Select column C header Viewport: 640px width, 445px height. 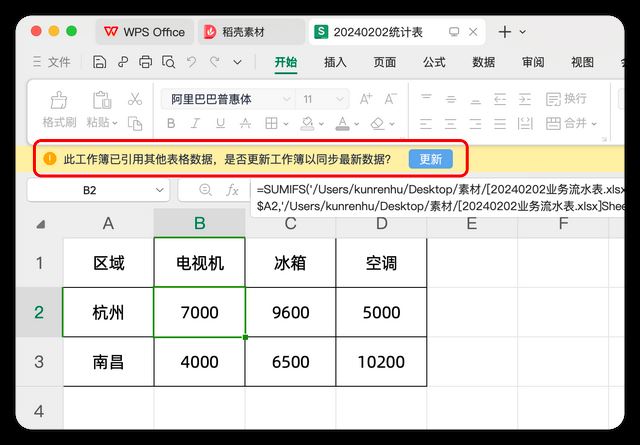click(290, 223)
